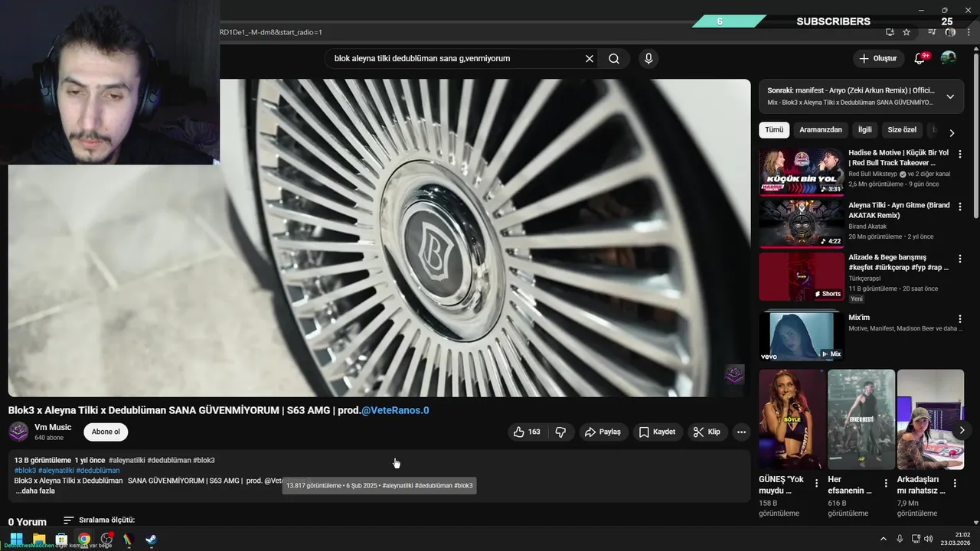
Task: Open Mix'im playlist thumbnail
Action: click(801, 335)
